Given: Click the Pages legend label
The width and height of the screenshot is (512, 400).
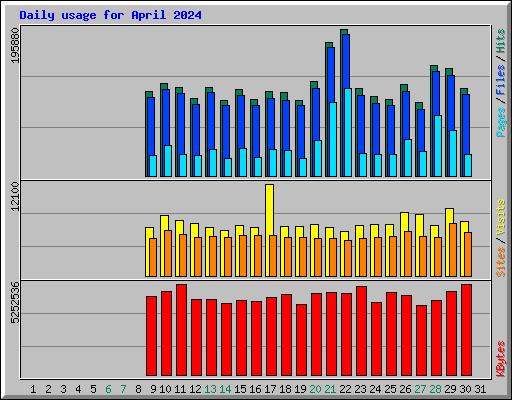Looking at the screenshot, I should pos(501,122).
